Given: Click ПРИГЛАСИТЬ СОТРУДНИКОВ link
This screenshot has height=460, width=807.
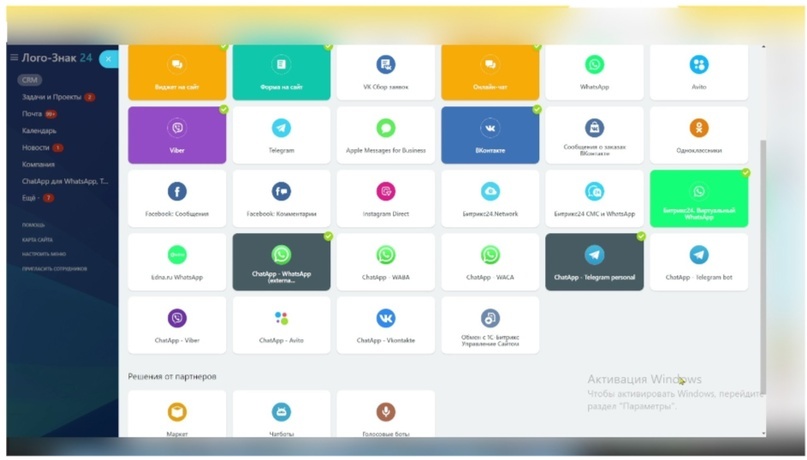Looking at the screenshot, I should [x=55, y=269].
